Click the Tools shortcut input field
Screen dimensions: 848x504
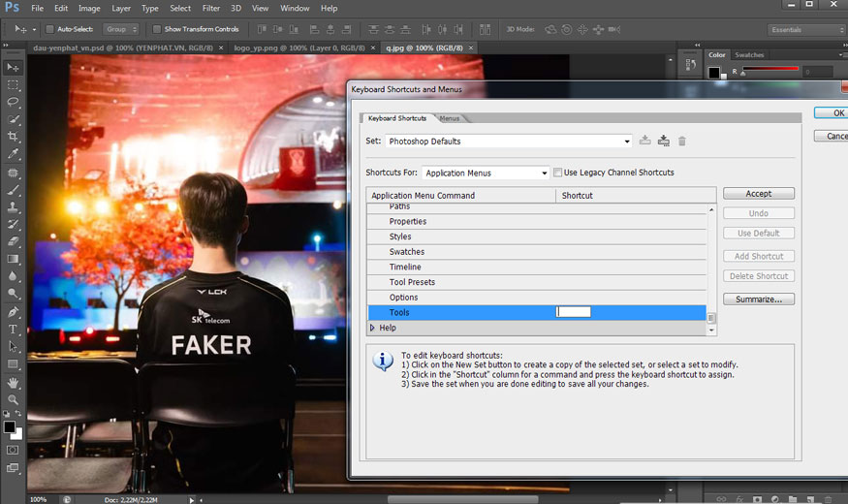point(574,312)
